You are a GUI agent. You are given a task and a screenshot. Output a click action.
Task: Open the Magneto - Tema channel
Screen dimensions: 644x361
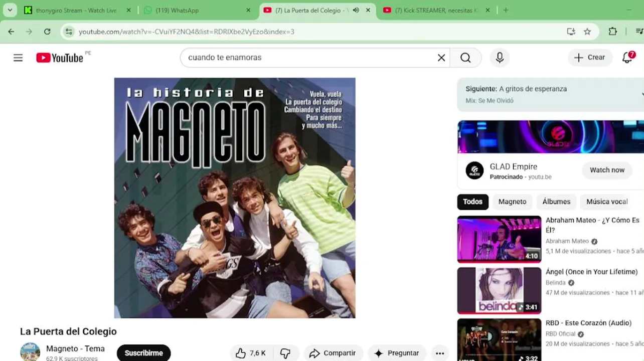[x=75, y=348]
